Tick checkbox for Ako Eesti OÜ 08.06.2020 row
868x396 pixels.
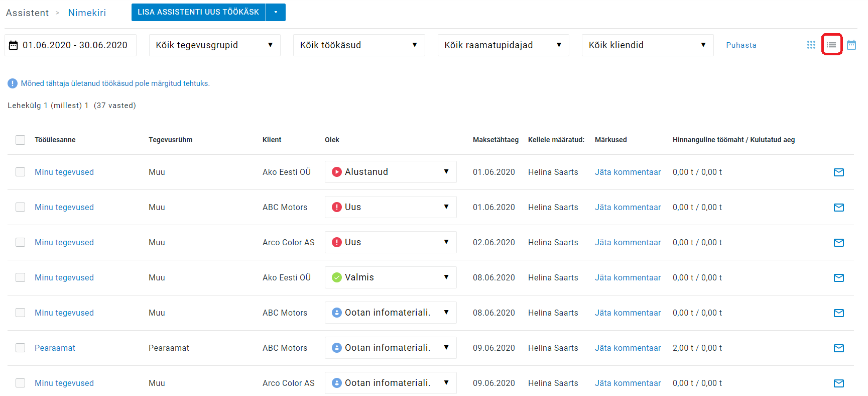(x=20, y=277)
